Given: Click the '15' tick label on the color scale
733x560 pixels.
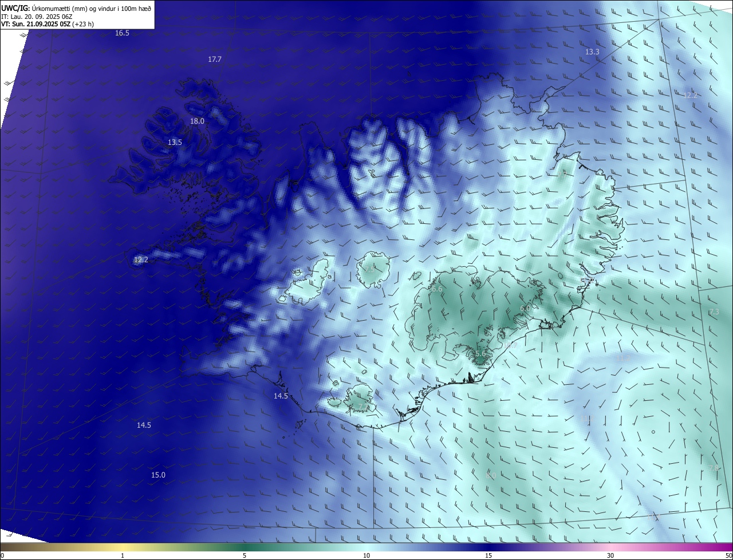Looking at the screenshot, I should tap(488, 555).
